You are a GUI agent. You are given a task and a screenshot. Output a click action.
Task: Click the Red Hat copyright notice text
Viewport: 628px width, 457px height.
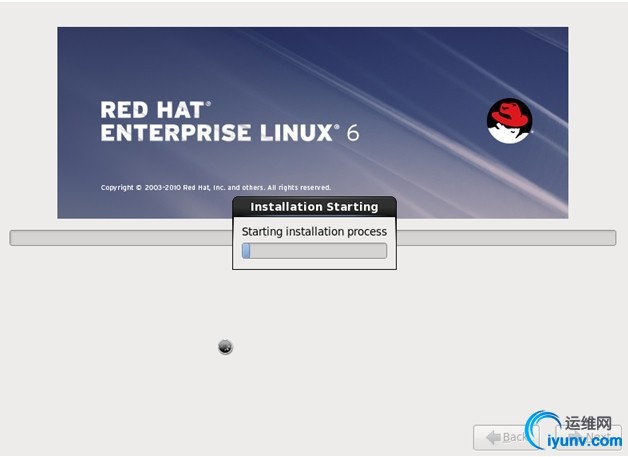(x=216, y=187)
